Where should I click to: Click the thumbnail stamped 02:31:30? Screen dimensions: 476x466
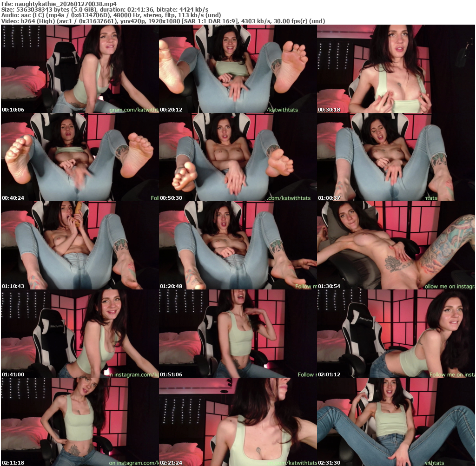[x=396, y=422]
